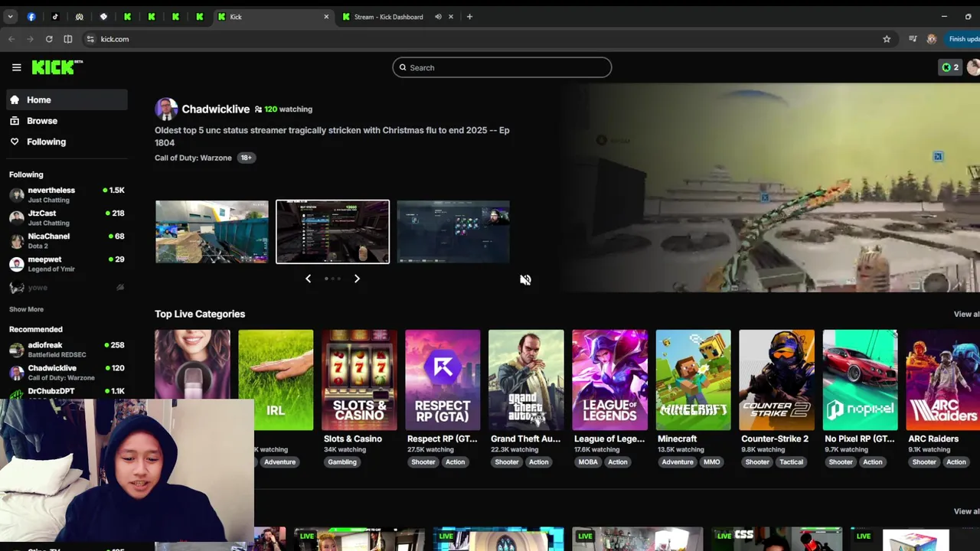This screenshot has height=551, width=980.
Task: Expand the tab search dropdown arrow
Action: tap(10, 17)
